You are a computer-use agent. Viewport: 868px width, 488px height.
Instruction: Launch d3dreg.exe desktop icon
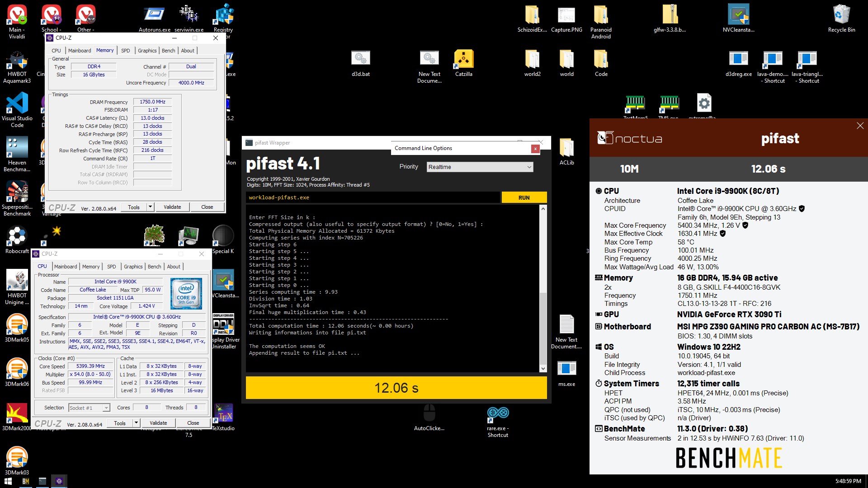pyautogui.click(x=739, y=63)
